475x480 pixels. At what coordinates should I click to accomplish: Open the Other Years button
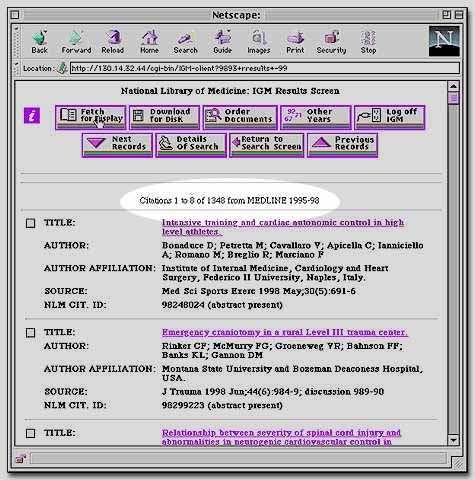[316, 117]
